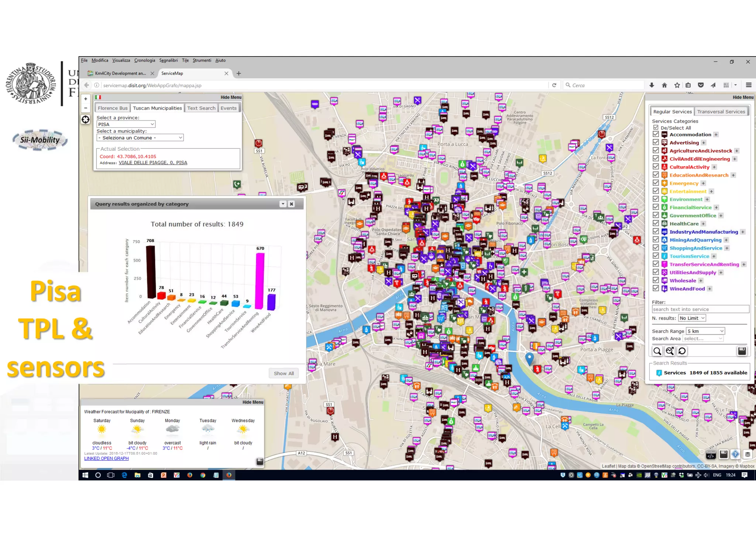The image size is (756, 535).
Task: Zoom out the map with the minus button
Action: tap(86, 108)
